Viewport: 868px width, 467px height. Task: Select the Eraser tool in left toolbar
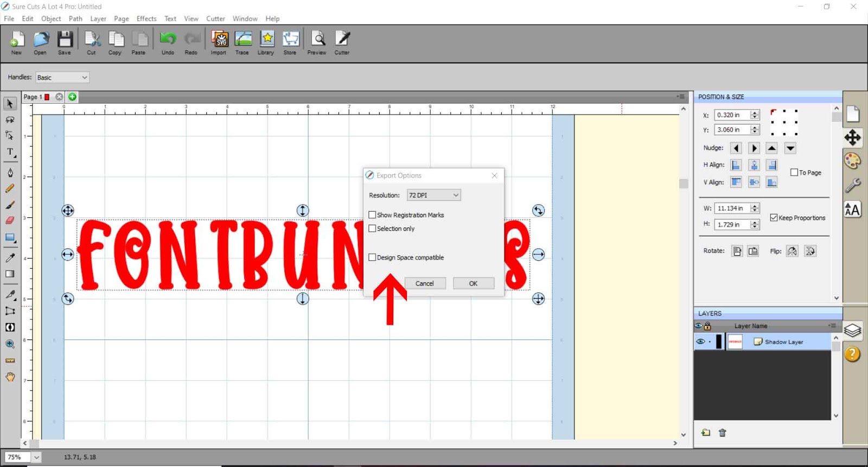(x=10, y=220)
